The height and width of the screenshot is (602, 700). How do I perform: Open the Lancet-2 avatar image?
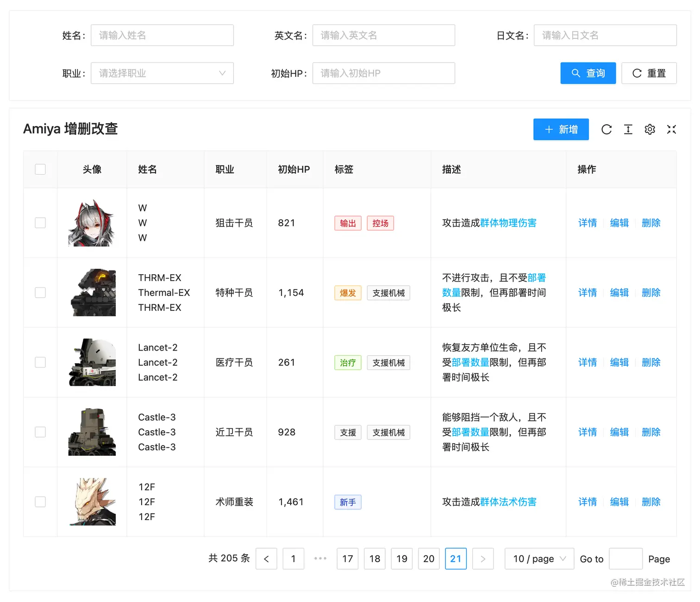92,362
